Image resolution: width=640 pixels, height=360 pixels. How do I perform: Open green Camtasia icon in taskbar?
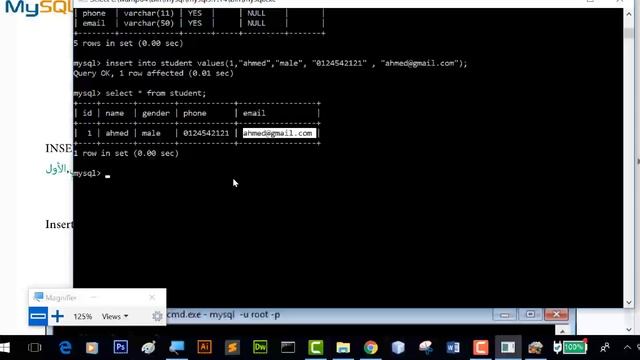316,348
